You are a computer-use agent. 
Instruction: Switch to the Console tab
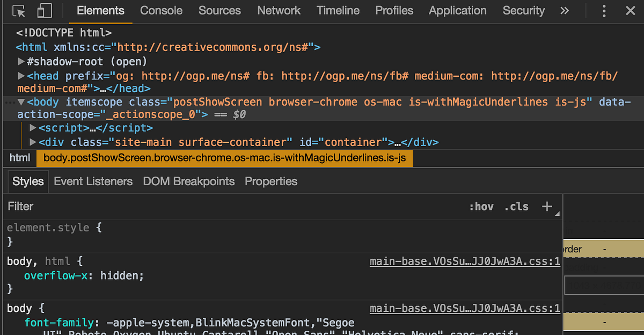[x=161, y=10]
